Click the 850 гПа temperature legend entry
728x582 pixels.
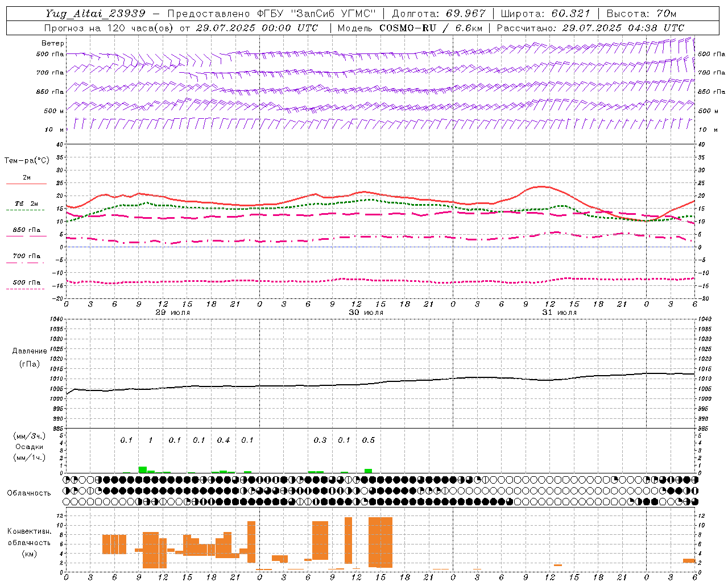26,230
